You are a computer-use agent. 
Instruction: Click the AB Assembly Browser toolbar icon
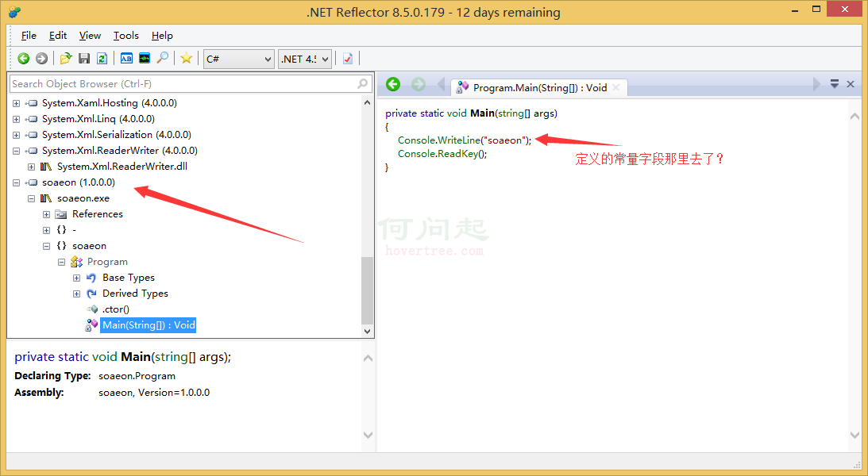(x=126, y=58)
